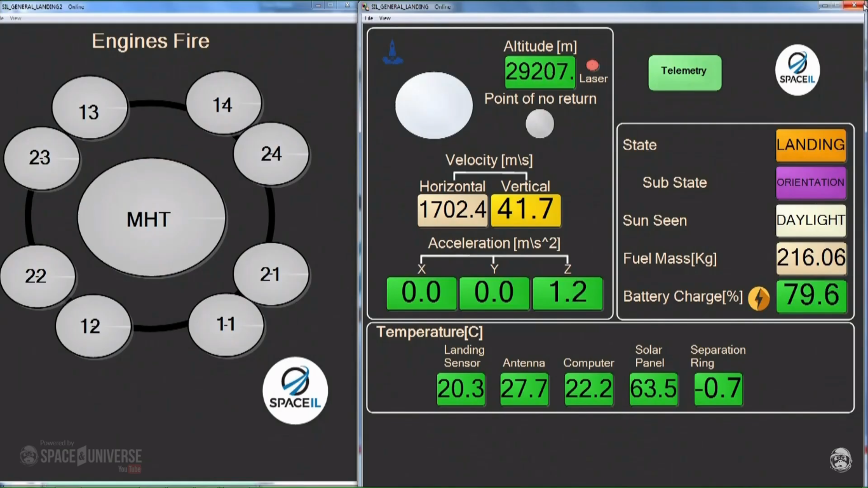Viewport: 868px width, 488px height.
Task: Click the "Altitude [m]" label
Action: tap(540, 46)
